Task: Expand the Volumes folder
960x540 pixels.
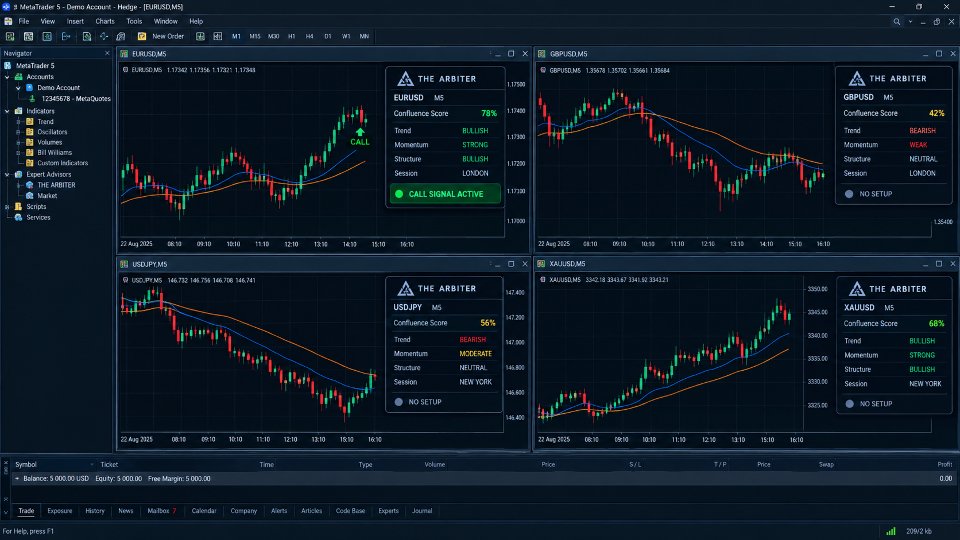Action: tap(18, 143)
